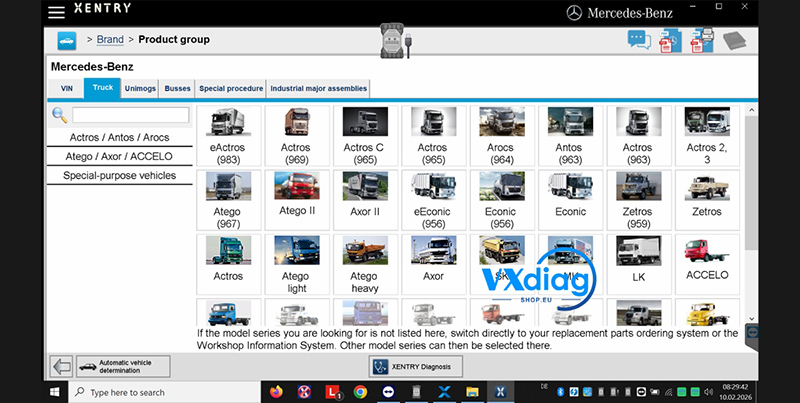Open File Explorer from the taskbar

[x=472, y=392]
